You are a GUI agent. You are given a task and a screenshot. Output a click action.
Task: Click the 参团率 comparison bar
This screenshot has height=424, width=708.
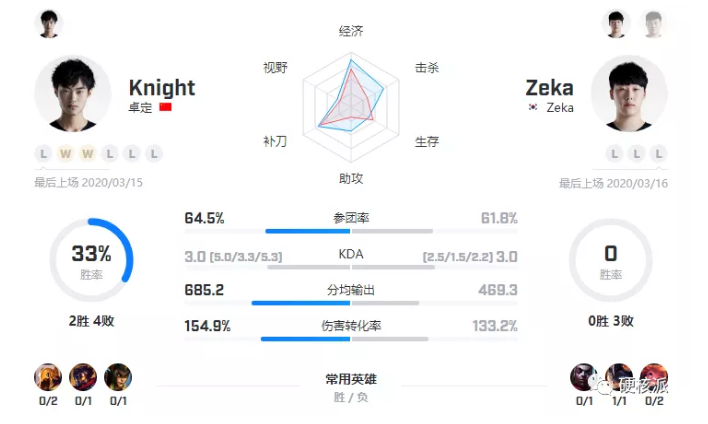point(351,231)
